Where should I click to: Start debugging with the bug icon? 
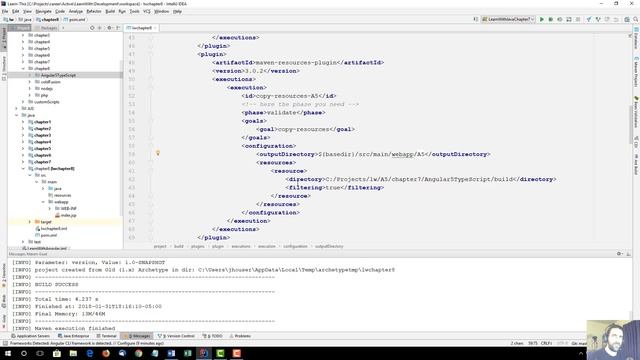tap(551, 19)
